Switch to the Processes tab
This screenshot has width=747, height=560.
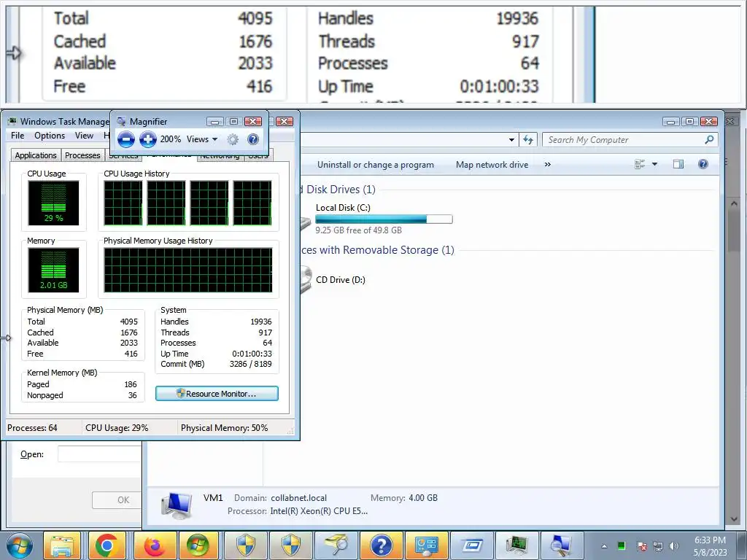(x=82, y=155)
